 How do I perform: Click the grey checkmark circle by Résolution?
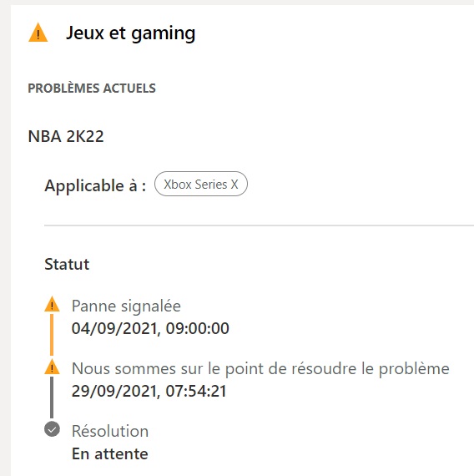52,429
